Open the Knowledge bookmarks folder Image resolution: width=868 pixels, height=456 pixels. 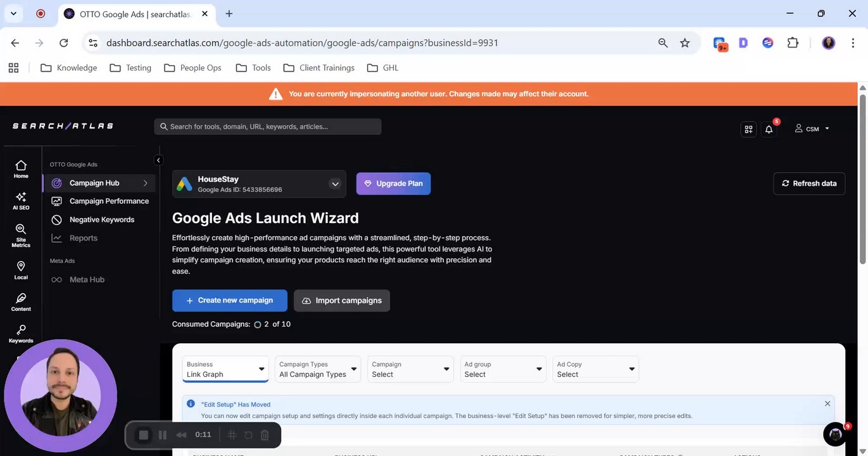[68, 68]
